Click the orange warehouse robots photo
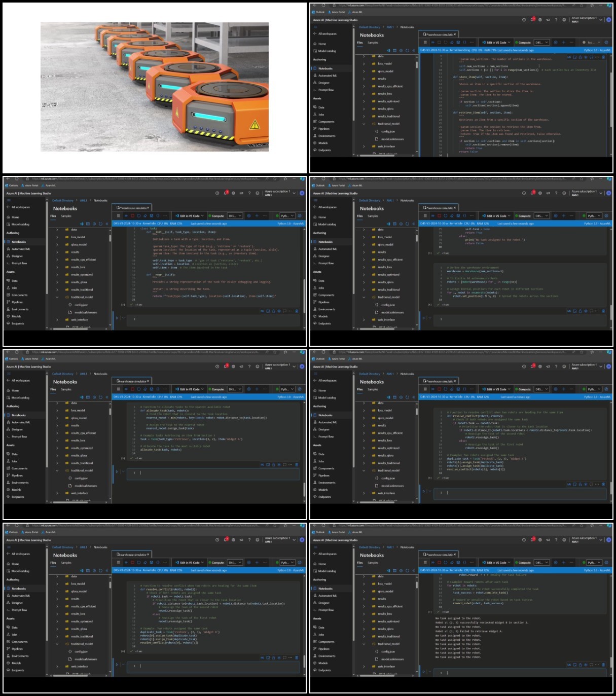This screenshot has width=616, height=696. click(155, 87)
